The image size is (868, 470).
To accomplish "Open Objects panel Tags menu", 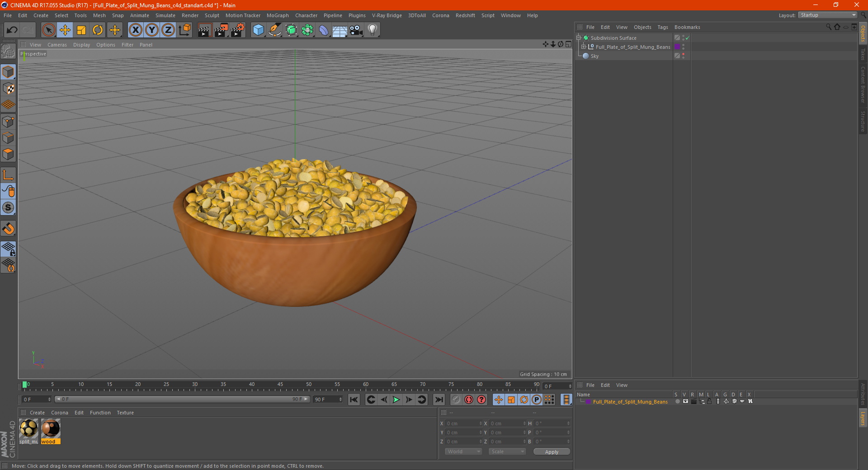I will point(663,27).
